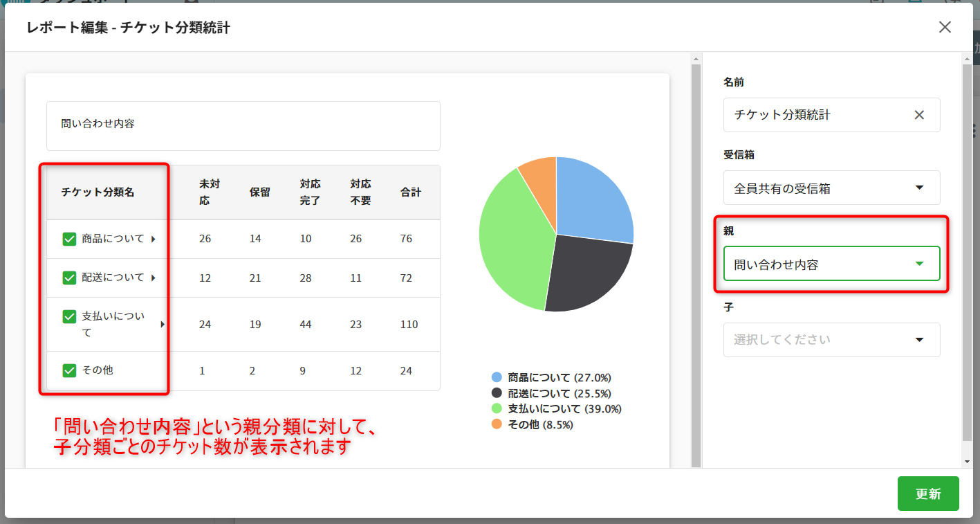Image resolution: width=980 pixels, height=524 pixels.
Task: Uncheck the 配送について checkbox
Action: click(69, 278)
